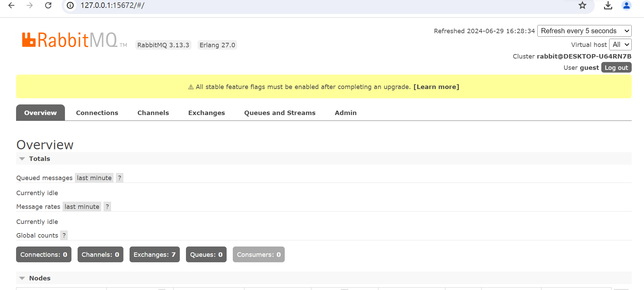The width and height of the screenshot is (644, 290).
Task: Click the Overview page heading
Action: (45, 145)
